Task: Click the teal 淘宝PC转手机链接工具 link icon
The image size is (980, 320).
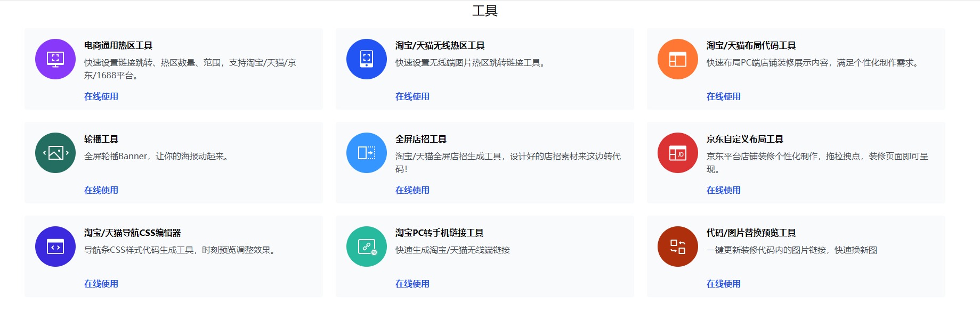Action: tap(367, 247)
